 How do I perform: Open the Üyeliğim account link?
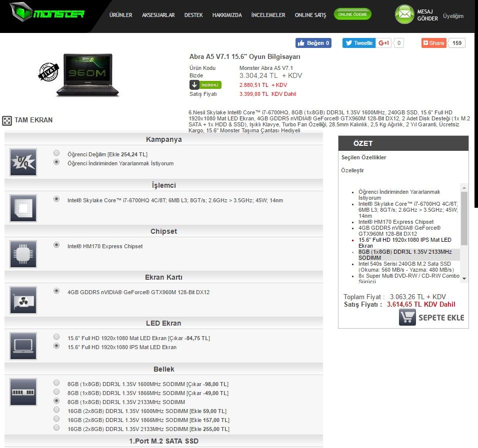point(453,16)
